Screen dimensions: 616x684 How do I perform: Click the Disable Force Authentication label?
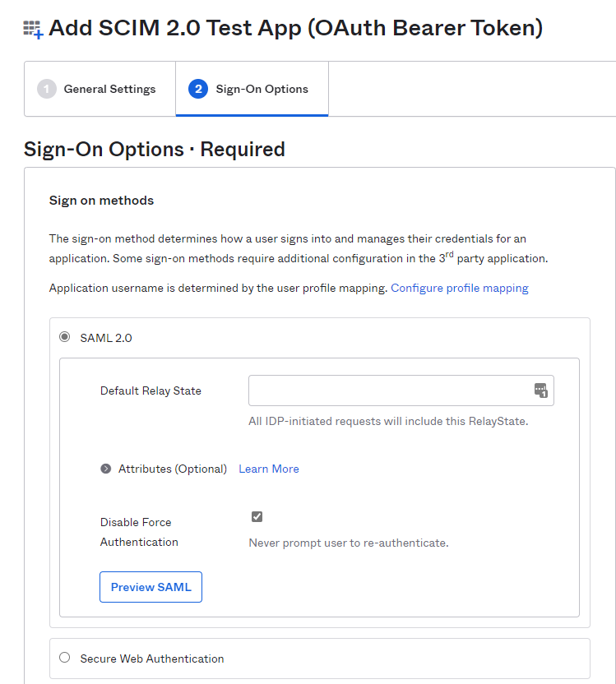coord(139,532)
